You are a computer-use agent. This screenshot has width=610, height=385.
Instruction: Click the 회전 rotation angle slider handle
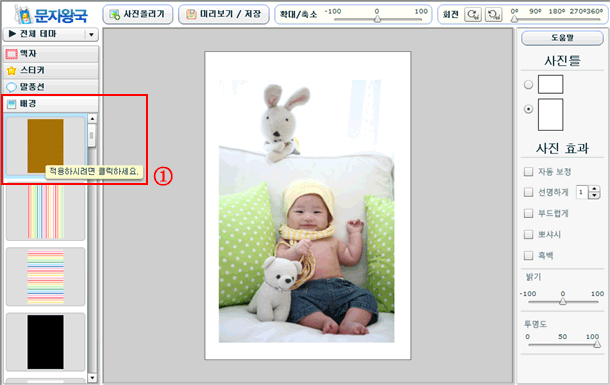514,19
